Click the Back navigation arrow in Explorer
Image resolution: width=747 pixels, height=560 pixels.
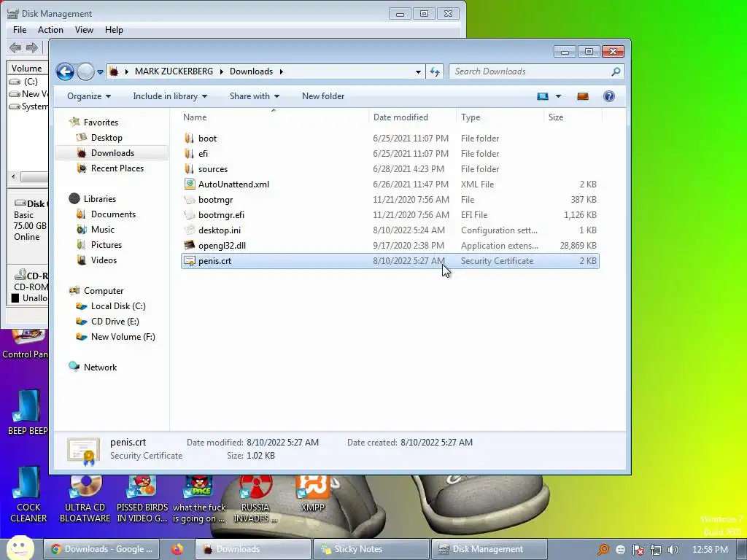pyautogui.click(x=65, y=72)
